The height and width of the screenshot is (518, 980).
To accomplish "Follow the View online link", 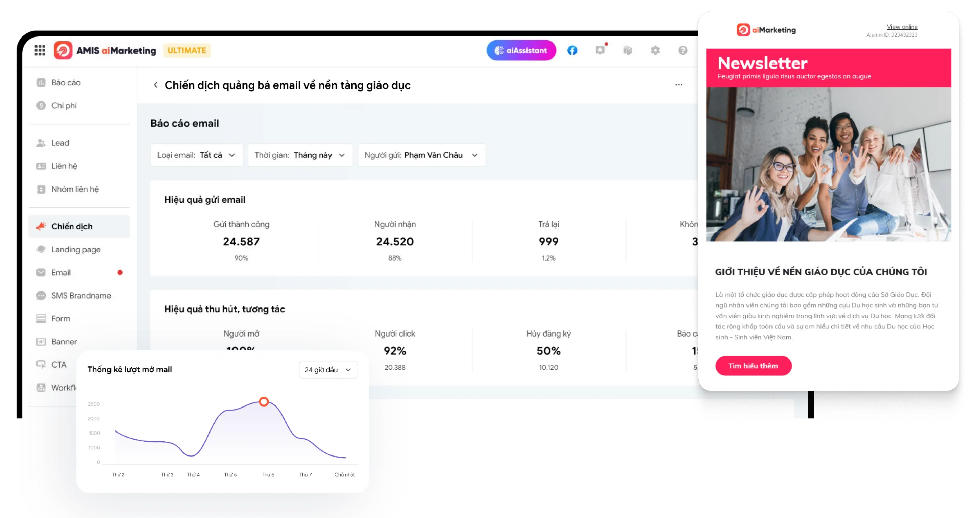I will click(x=902, y=27).
